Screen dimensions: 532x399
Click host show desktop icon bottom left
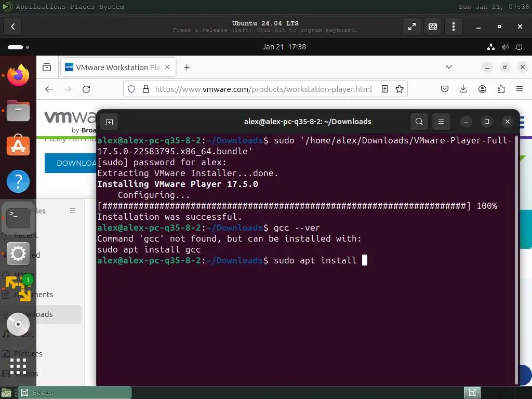pyautogui.click(x=6, y=393)
